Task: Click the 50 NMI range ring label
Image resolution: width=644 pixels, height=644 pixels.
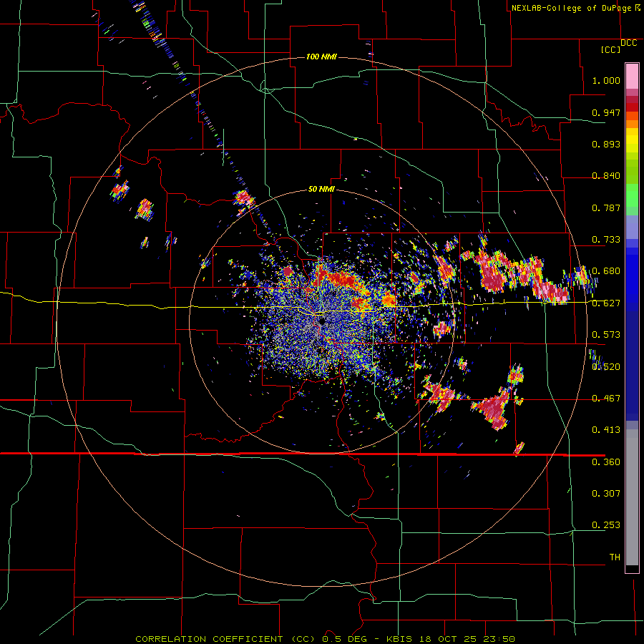Action: [321, 190]
